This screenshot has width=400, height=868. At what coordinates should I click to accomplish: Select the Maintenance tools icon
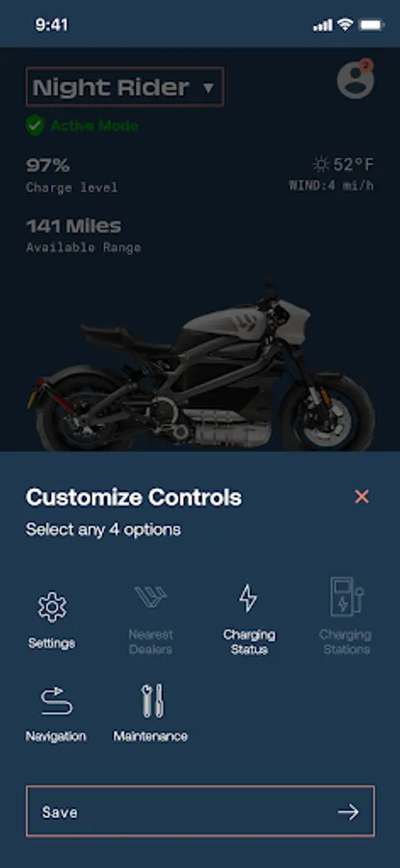coord(152,701)
